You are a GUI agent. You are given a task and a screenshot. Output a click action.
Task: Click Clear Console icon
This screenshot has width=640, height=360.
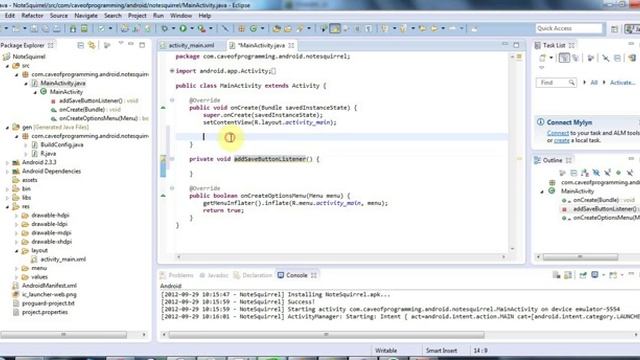(x=556, y=275)
